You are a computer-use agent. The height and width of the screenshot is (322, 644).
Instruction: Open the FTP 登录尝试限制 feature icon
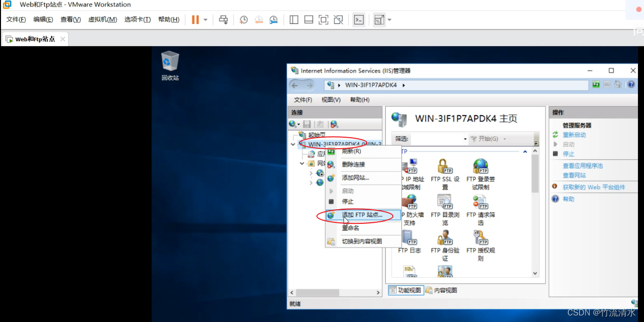pos(480,174)
